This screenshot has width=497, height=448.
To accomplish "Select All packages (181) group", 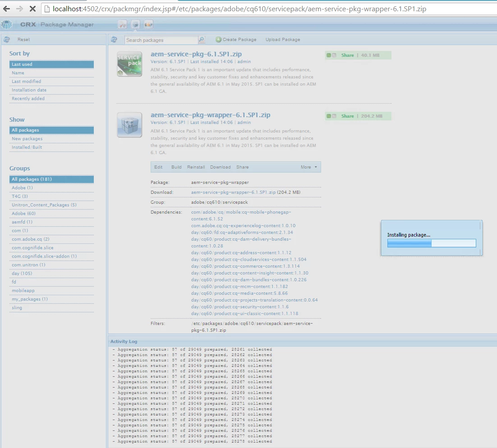I will (52, 179).
